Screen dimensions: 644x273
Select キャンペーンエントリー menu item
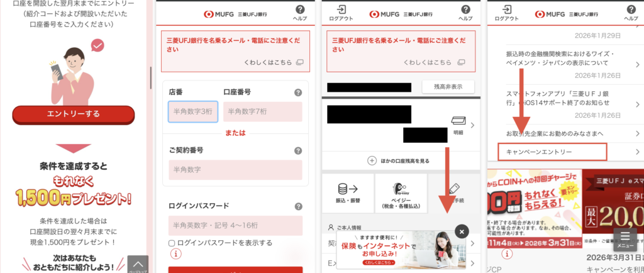click(x=552, y=152)
